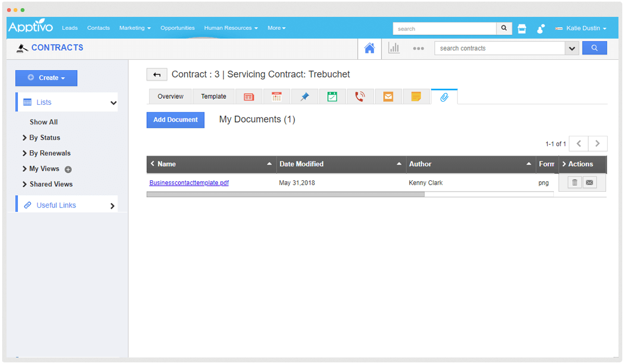Open the yellow Notes tab icon
This screenshot has height=364, width=625.
tap(416, 97)
